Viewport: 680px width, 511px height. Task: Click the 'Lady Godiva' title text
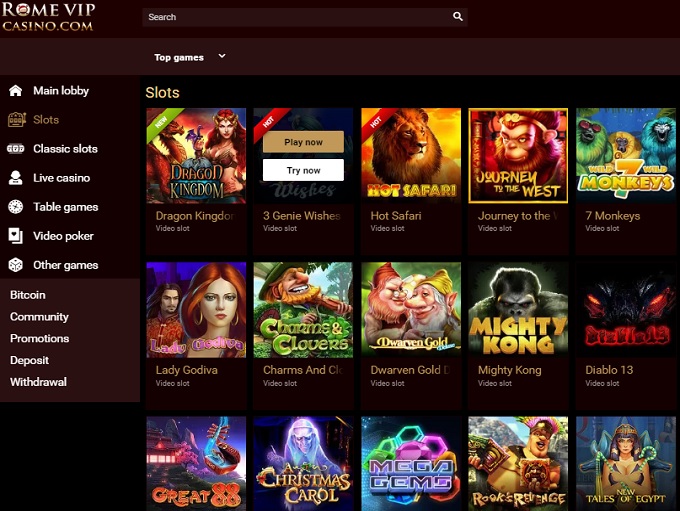click(x=186, y=370)
